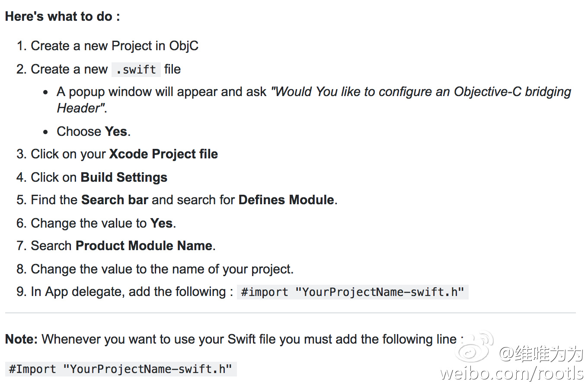Viewport: 588px width, 386px height.
Task: Click the weibo.com/rootls watermark URL
Action: pyautogui.click(x=512, y=373)
